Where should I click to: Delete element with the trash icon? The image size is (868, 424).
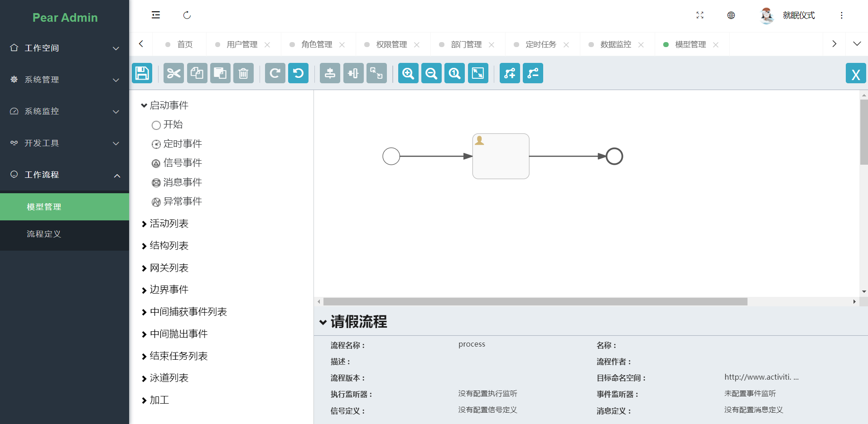243,73
